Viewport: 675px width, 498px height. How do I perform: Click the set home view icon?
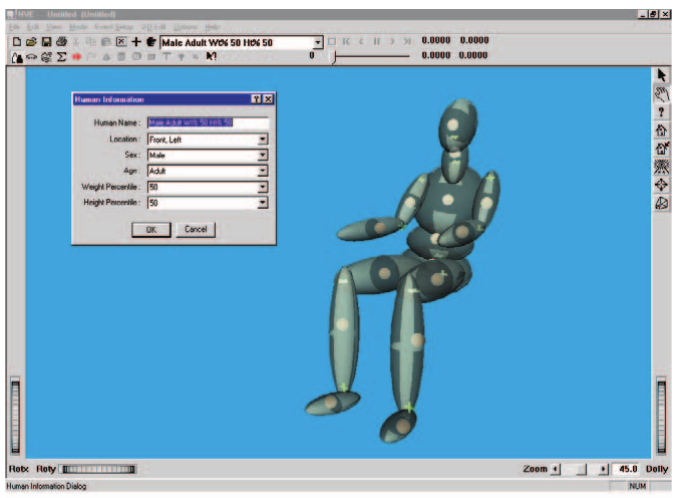pos(662,148)
